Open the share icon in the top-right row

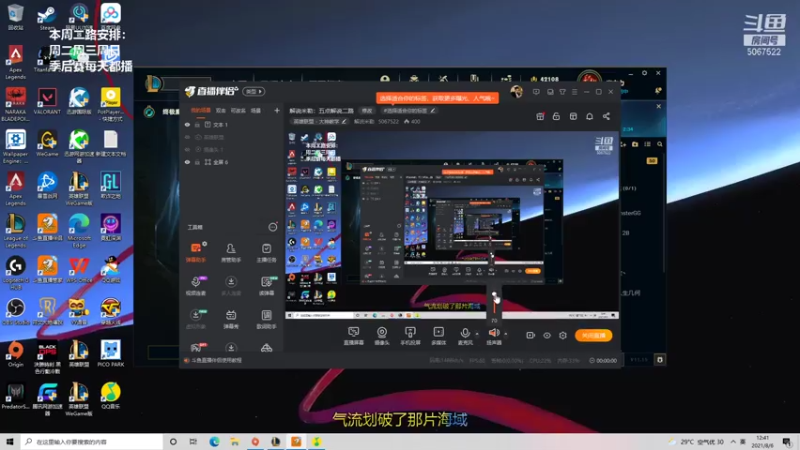point(606,116)
